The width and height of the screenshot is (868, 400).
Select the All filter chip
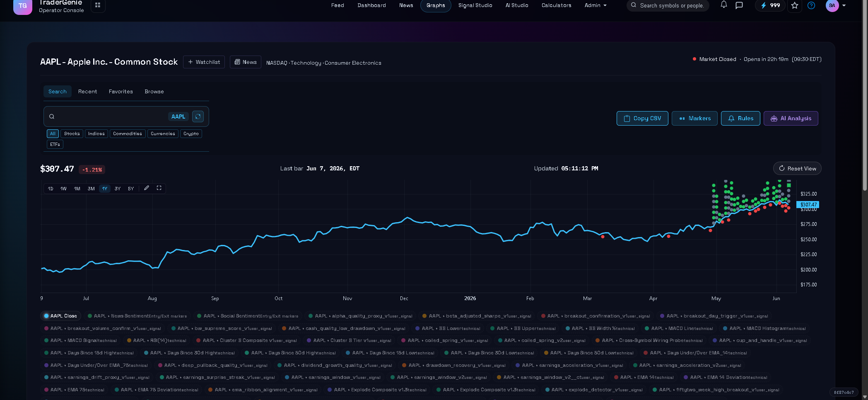(x=53, y=134)
